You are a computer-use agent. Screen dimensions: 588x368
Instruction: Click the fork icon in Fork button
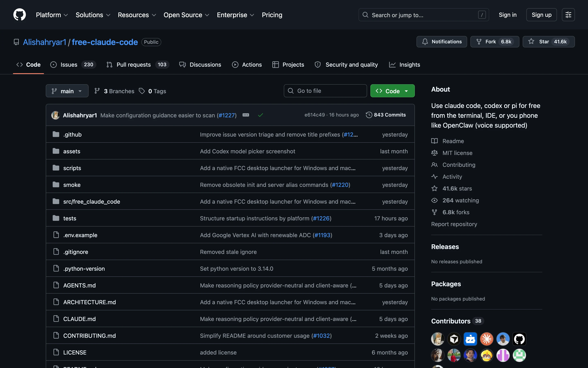pyautogui.click(x=479, y=42)
